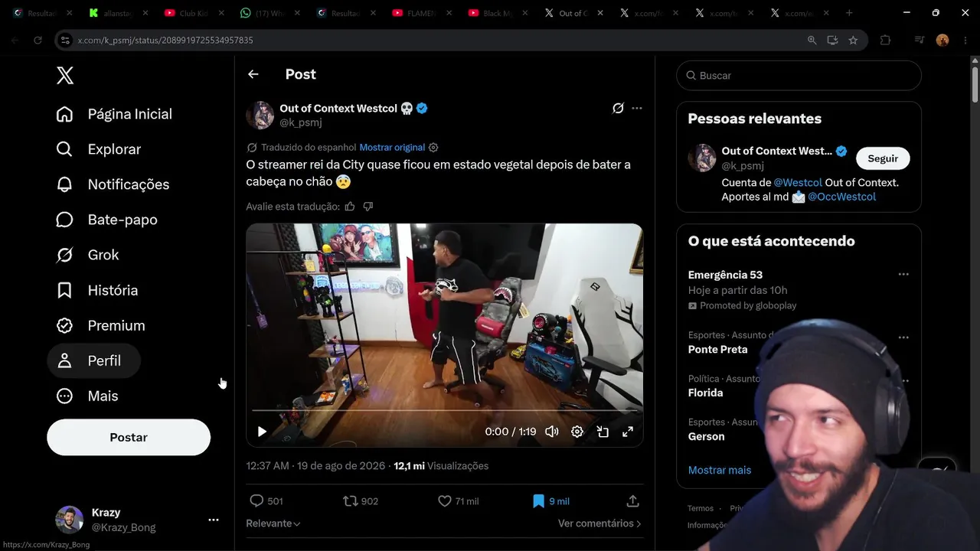This screenshot has height=551, width=980.
Task: Reload the page in the browser
Action: click(38, 40)
